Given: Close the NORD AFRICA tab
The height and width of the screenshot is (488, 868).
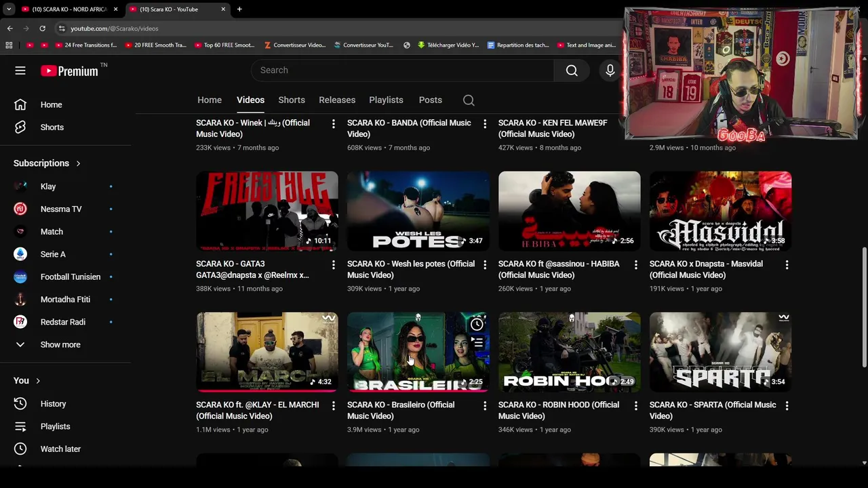Looking at the screenshot, I should [115, 9].
